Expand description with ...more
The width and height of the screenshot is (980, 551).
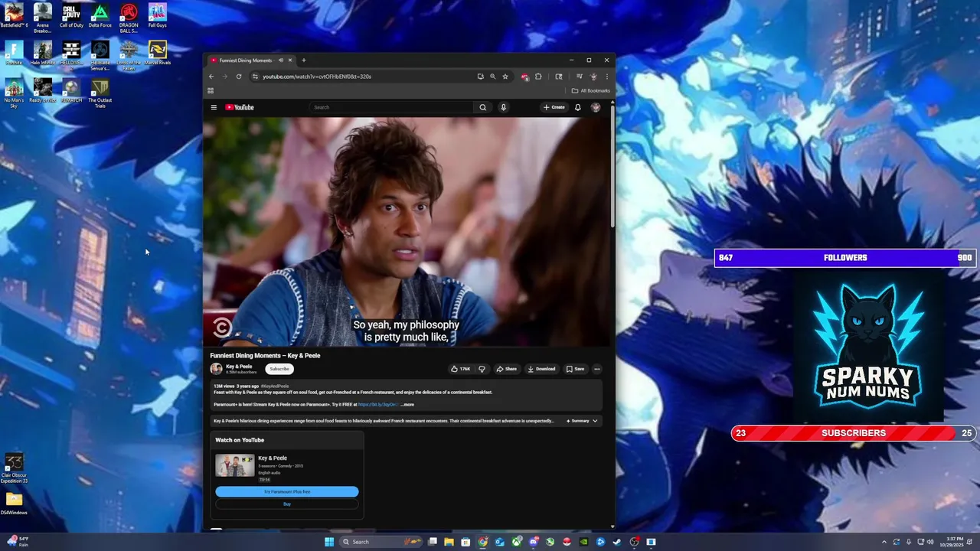[x=407, y=404]
